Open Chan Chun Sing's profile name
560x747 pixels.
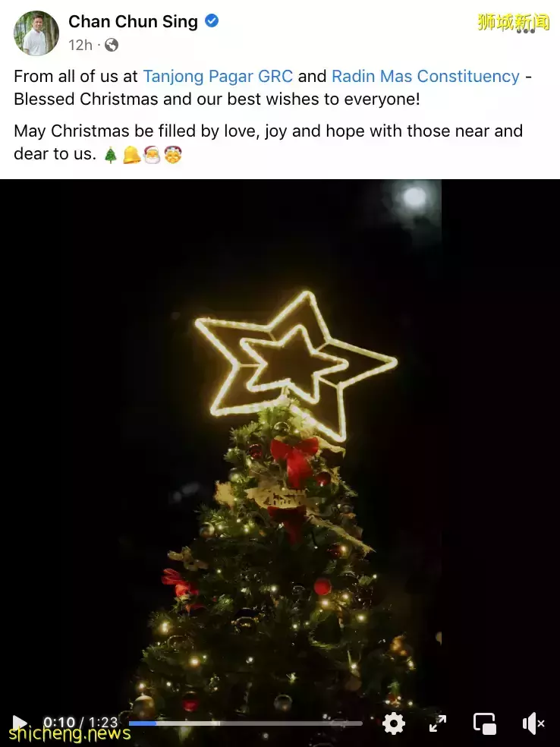(133, 21)
